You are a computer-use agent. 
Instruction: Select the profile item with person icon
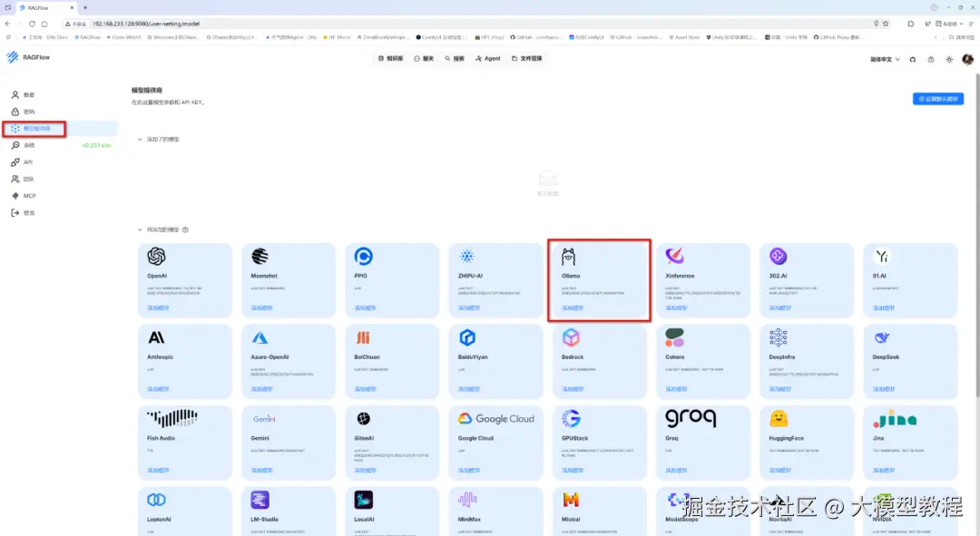[61, 95]
